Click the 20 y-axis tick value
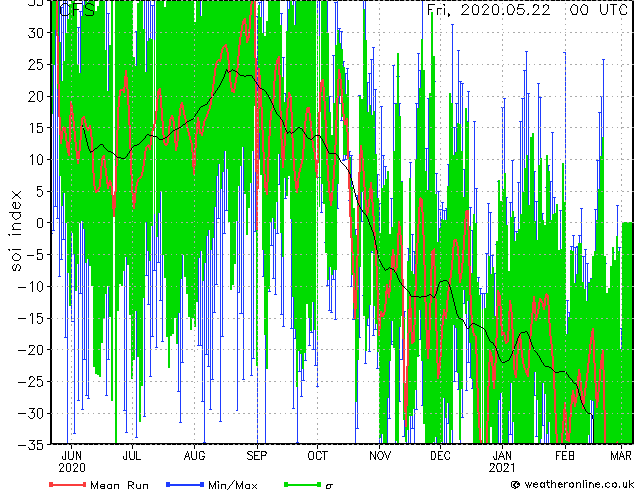The height and width of the screenshot is (490, 634). point(36,96)
